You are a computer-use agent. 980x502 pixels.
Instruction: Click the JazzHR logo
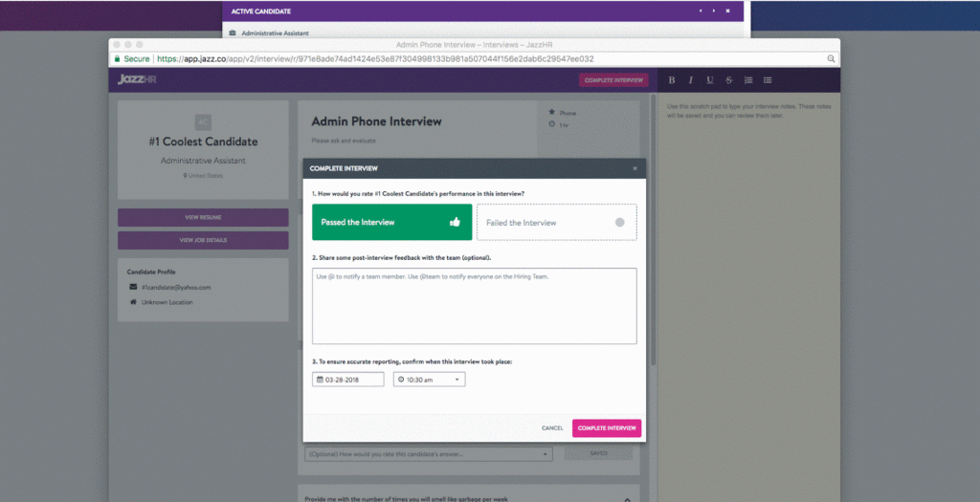coord(137,80)
